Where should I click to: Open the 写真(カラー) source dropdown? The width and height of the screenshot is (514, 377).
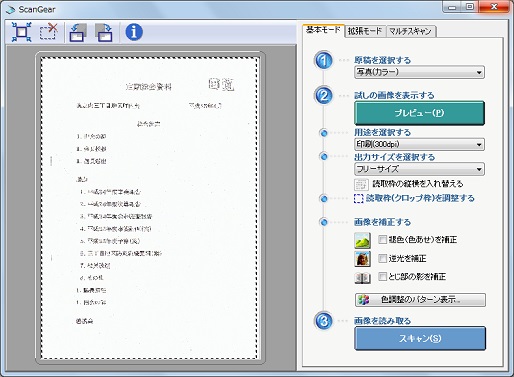tap(419, 72)
